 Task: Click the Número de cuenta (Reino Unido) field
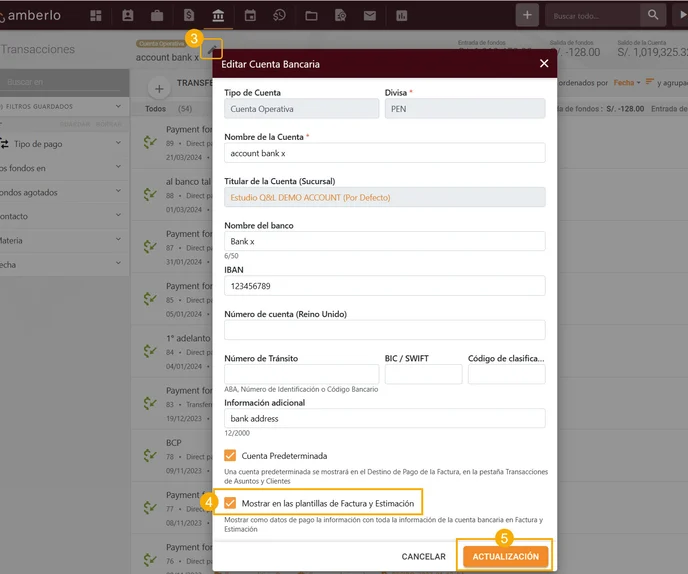click(x=385, y=330)
